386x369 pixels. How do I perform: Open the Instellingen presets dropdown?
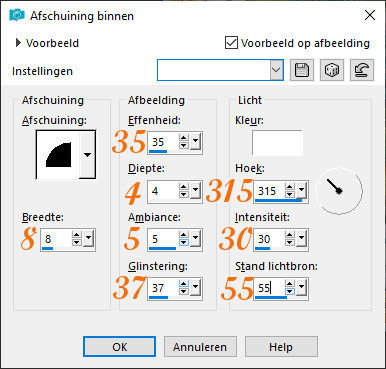(276, 70)
